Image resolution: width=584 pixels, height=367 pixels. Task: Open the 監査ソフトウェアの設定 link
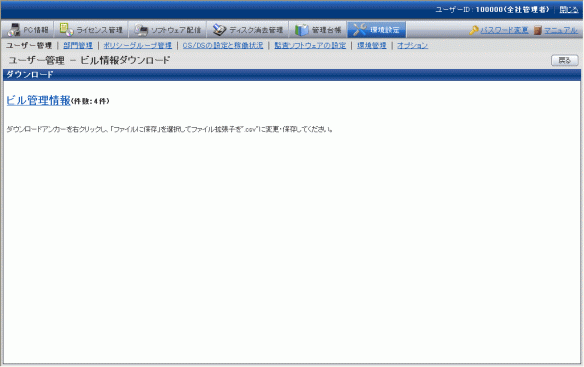(310, 45)
